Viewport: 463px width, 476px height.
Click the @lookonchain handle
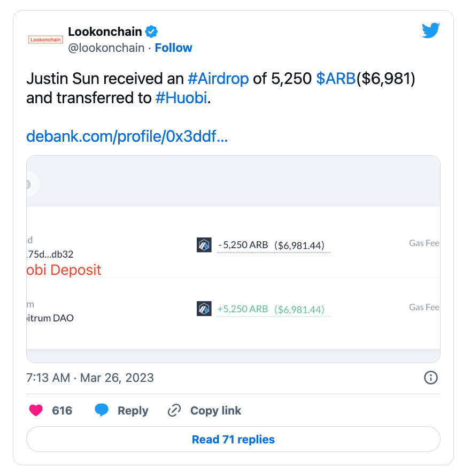[106, 48]
